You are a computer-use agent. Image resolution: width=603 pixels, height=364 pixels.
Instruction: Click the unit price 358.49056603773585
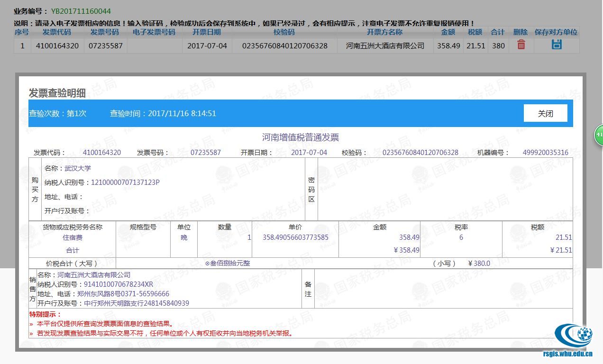(295, 237)
